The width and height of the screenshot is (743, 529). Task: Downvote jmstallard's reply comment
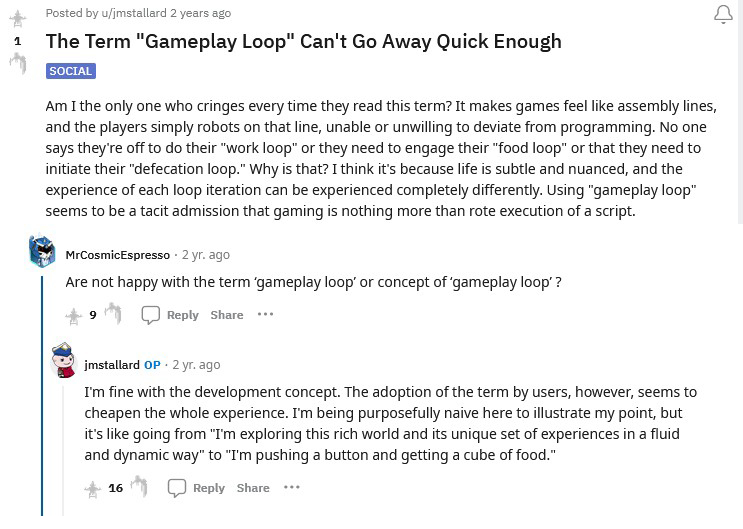[x=139, y=487]
